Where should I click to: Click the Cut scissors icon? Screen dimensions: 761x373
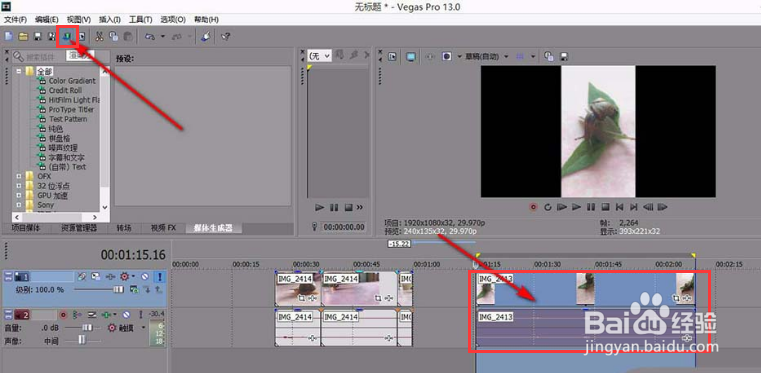click(x=99, y=36)
